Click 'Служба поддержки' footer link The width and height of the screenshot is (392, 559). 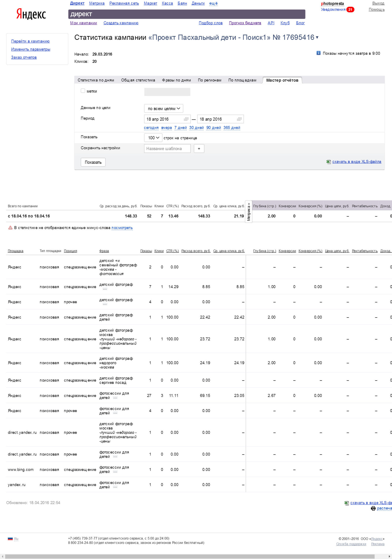tap(351, 544)
